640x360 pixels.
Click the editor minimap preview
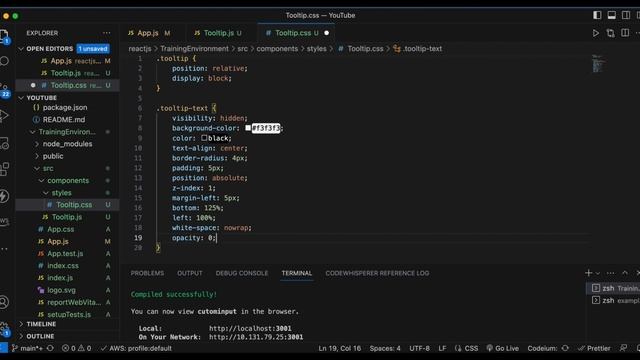(598, 64)
